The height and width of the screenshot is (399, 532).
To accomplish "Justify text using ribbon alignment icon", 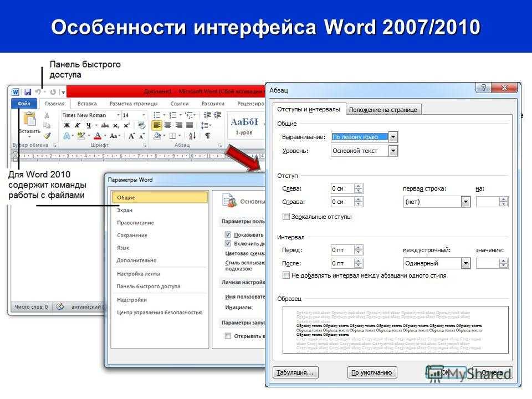I will [x=190, y=126].
